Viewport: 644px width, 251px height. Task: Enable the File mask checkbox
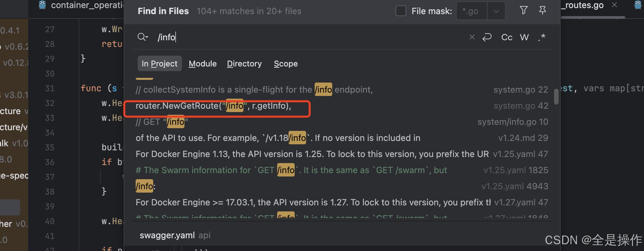coord(401,11)
